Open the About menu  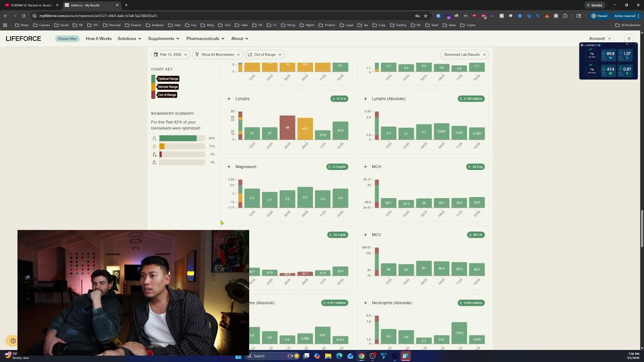(x=239, y=39)
